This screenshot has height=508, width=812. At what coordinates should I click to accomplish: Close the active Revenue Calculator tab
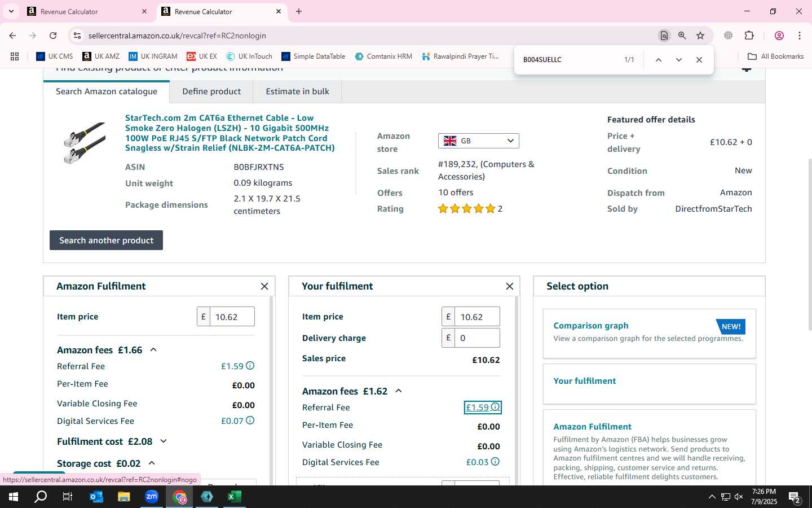[x=279, y=11]
